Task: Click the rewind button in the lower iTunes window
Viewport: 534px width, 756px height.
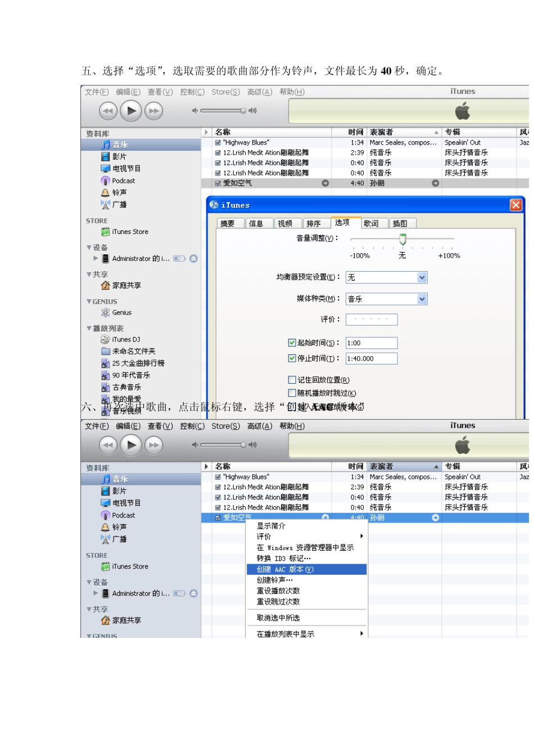Action: [x=108, y=445]
